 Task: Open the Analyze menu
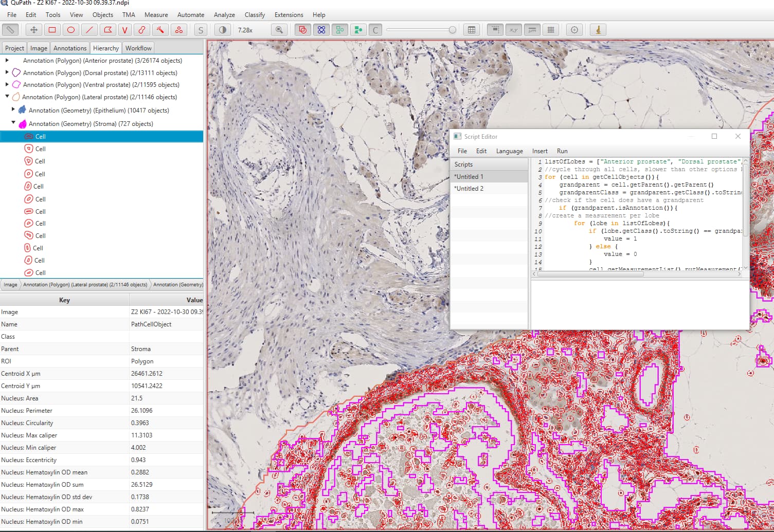click(224, 15)
